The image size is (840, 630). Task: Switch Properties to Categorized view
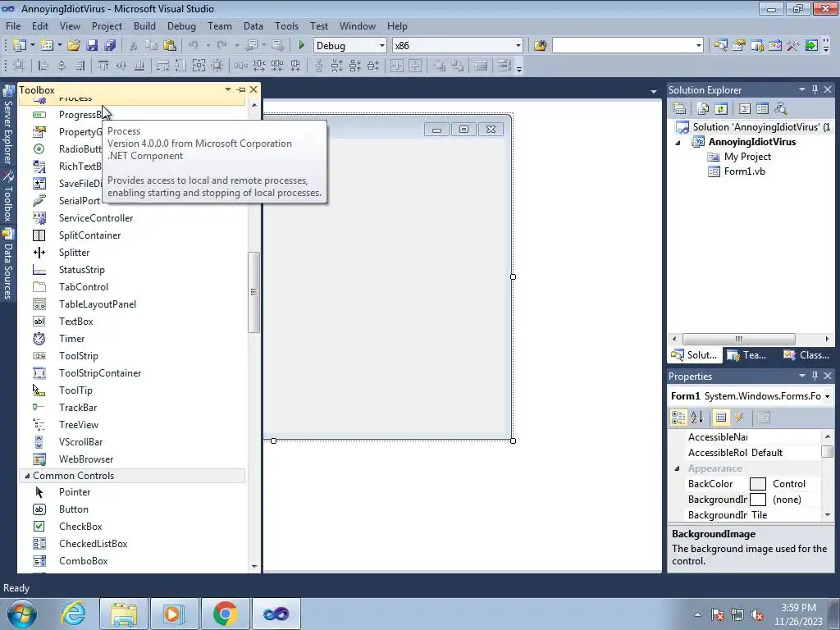678,418
